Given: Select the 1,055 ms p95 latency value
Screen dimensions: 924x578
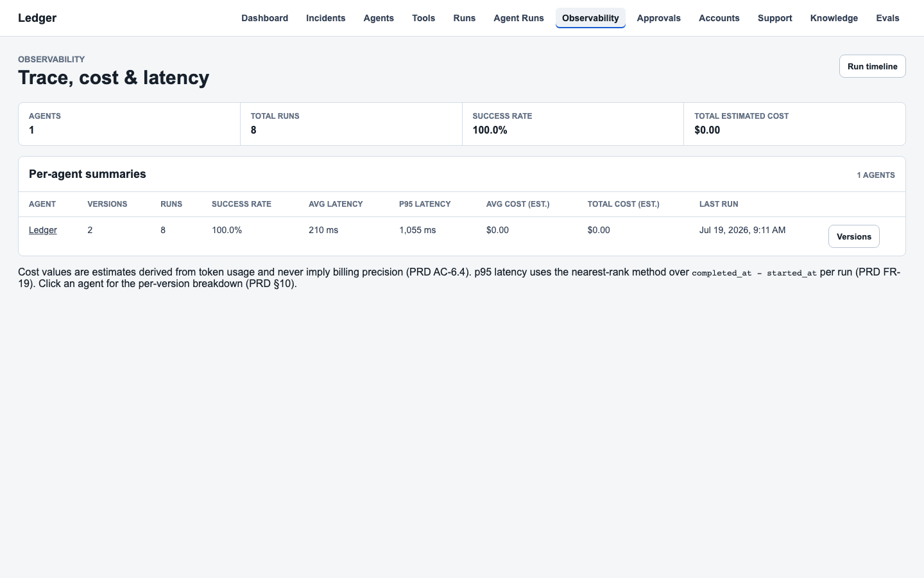Looking at the screenshot, I should click(417, 230).
